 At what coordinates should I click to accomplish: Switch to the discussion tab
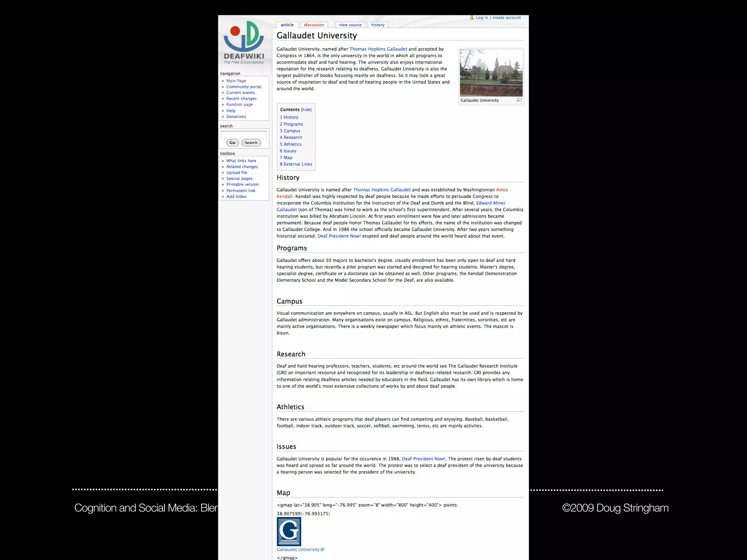click(314, 25)
